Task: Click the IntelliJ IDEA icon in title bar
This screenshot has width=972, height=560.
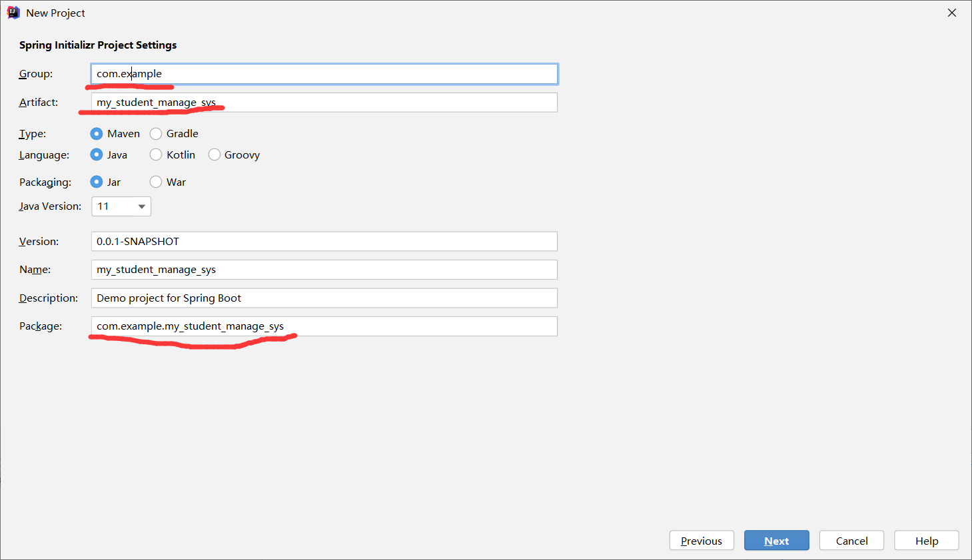Action: click(x=13, y=13)
